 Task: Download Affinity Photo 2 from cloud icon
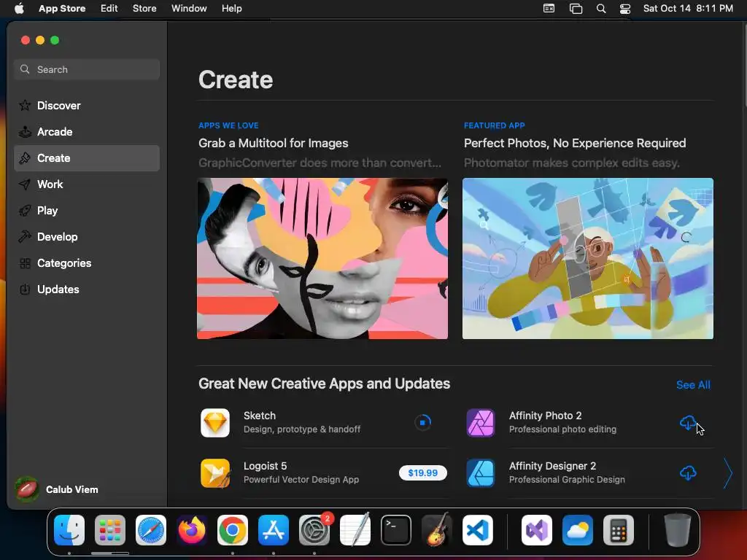click(x=688, y=422)
